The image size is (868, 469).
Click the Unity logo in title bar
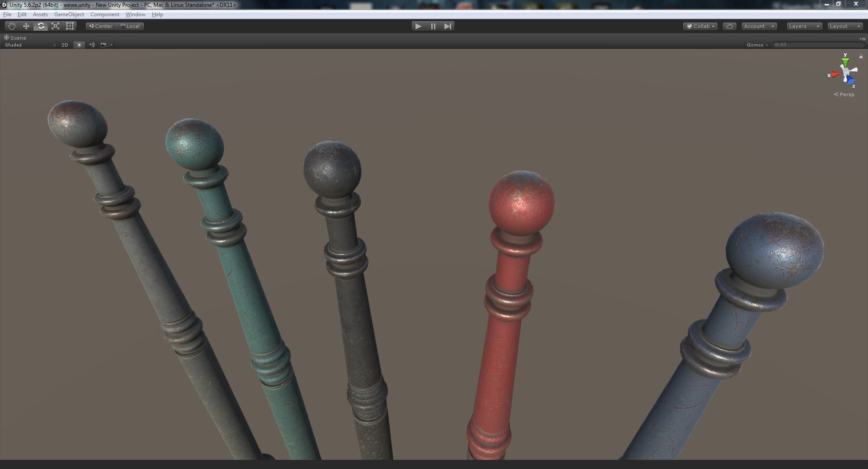(4, 5)
